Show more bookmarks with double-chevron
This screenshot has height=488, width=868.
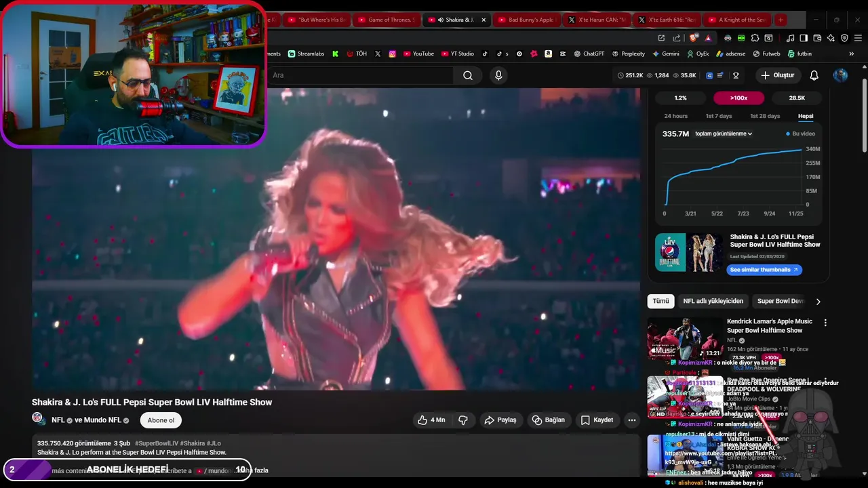852,54
